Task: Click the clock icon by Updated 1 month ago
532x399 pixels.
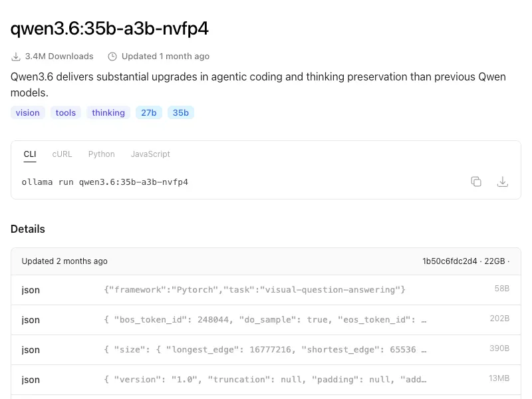Action: [112, 57]
